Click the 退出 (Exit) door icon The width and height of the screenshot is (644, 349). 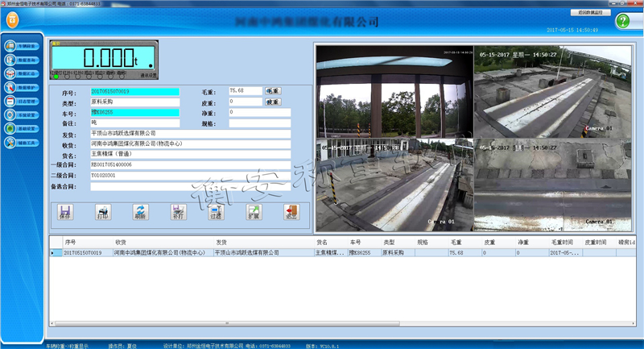291,213
